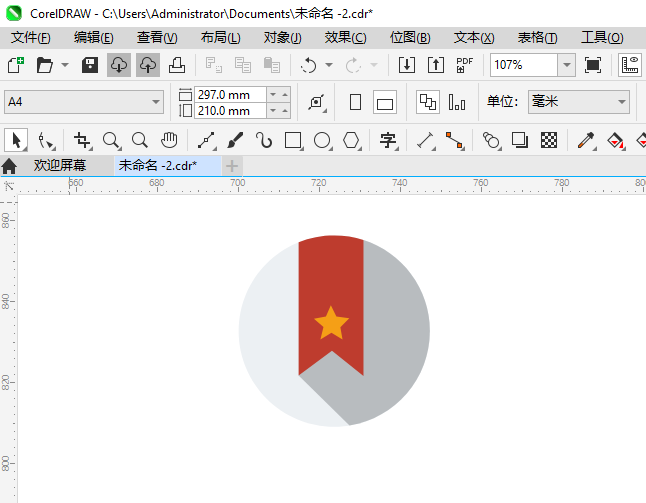Set portrait page orientation

click(355, 102)
